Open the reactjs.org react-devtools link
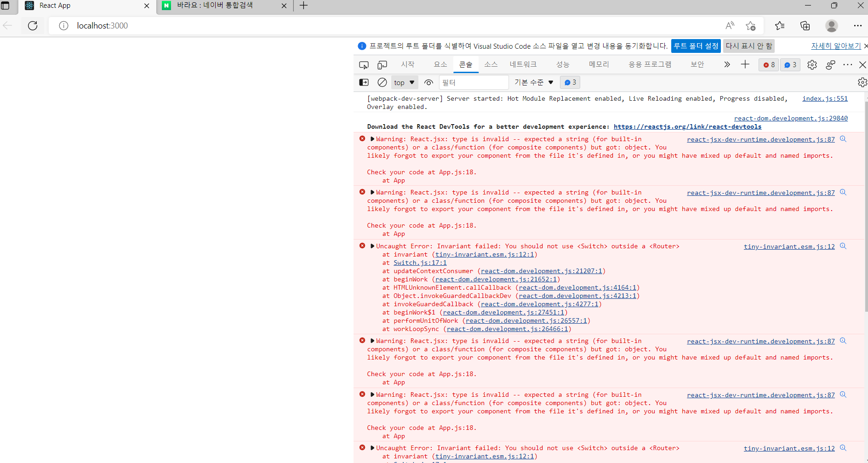 point(687,126)
